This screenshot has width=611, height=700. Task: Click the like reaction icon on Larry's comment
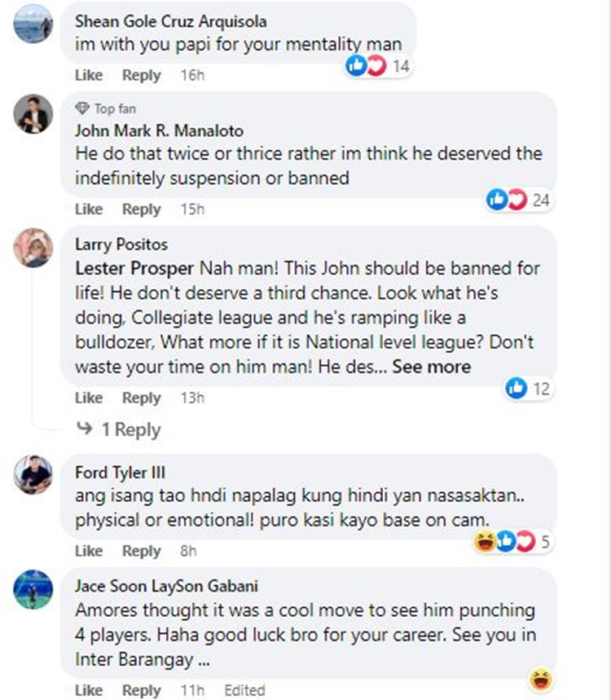point(516,389)
